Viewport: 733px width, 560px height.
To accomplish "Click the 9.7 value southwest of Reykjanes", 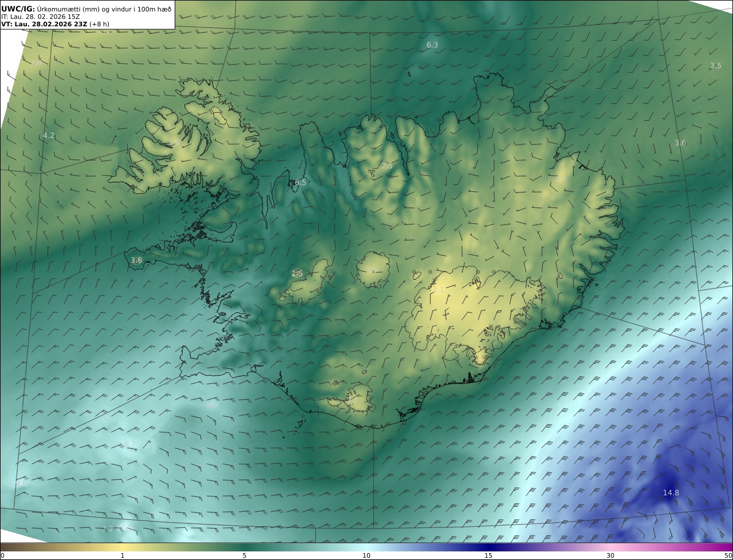I will click(130, 444).
